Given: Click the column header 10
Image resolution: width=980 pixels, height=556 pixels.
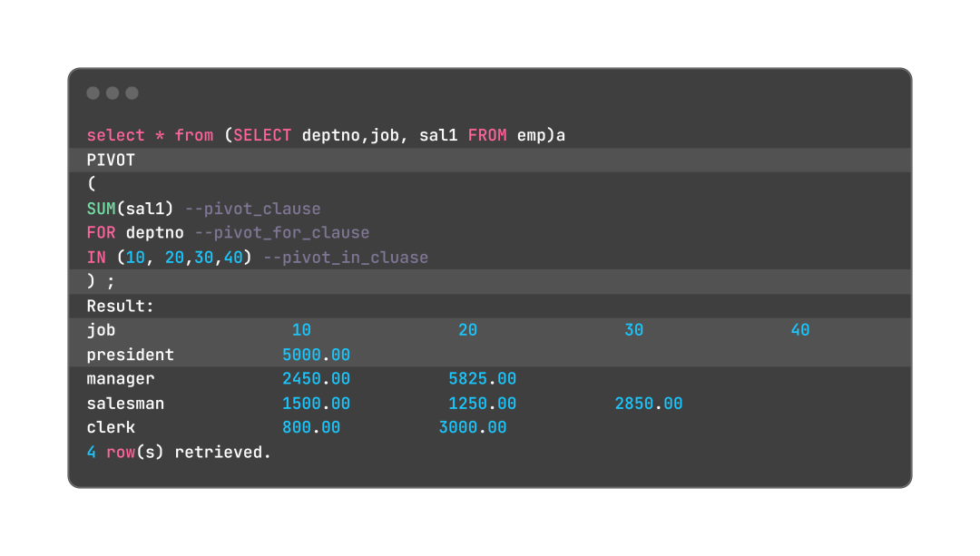Looking at the screenshot, I should tap(301, 330).
